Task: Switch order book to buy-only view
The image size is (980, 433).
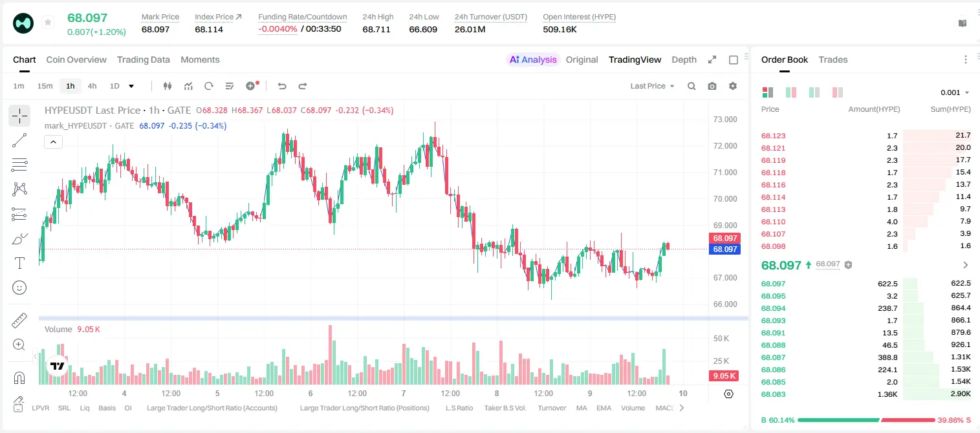Action: point(814,92)
